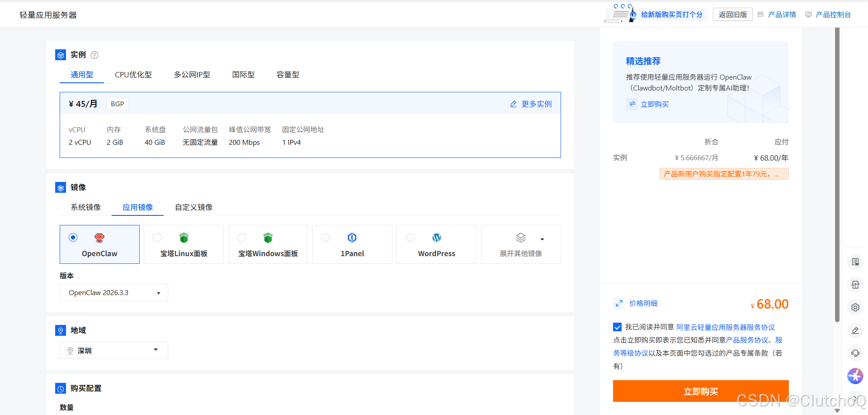Open the 价格明细 link

click(643, 303)
